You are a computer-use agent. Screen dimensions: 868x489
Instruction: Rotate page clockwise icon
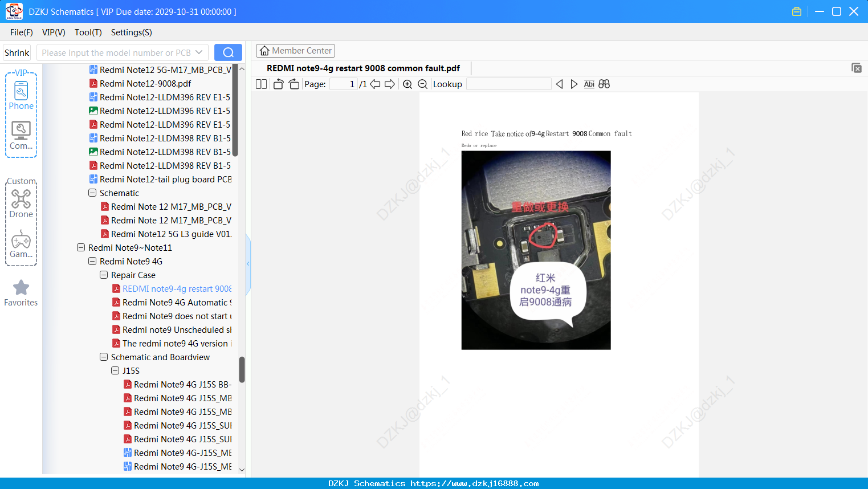coord(294,84)
